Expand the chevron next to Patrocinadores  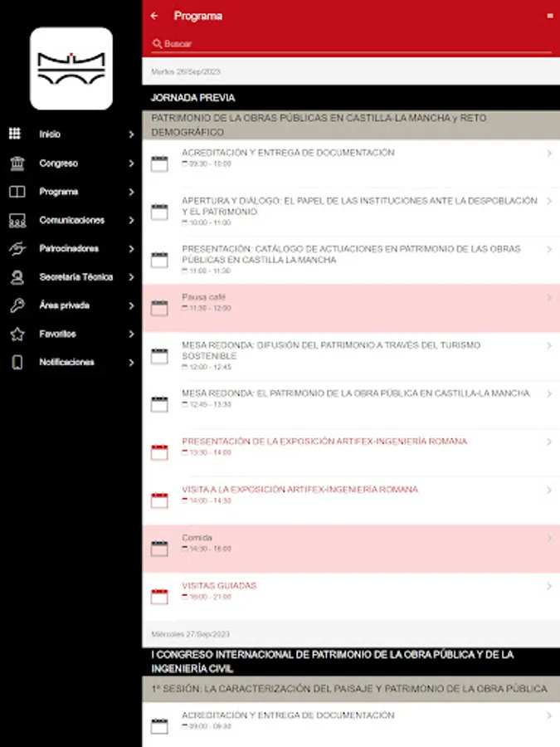(131, 249)
